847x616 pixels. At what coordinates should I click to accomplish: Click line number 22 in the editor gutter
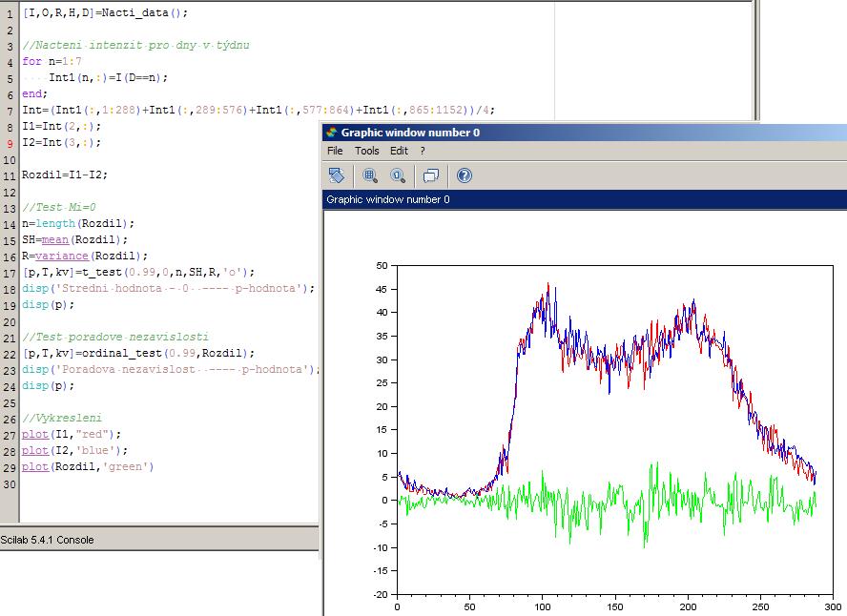[10, 355]
